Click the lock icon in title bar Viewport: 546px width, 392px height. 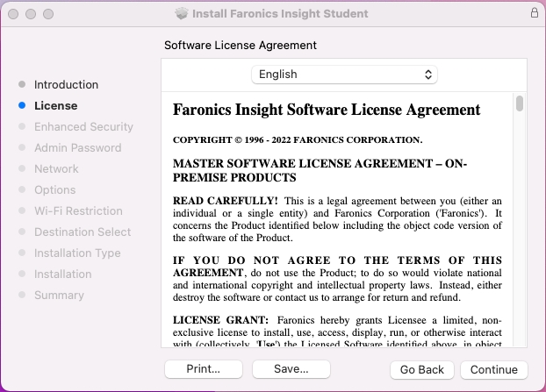[535, 13]
